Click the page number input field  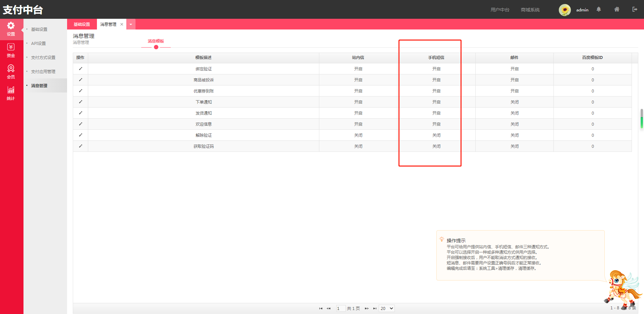[x=341, y=308]
